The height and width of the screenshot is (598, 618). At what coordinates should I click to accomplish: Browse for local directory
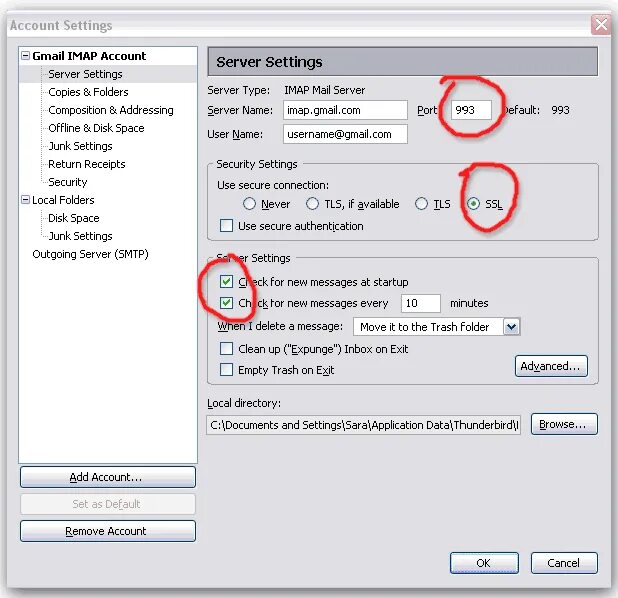point(564,424)
